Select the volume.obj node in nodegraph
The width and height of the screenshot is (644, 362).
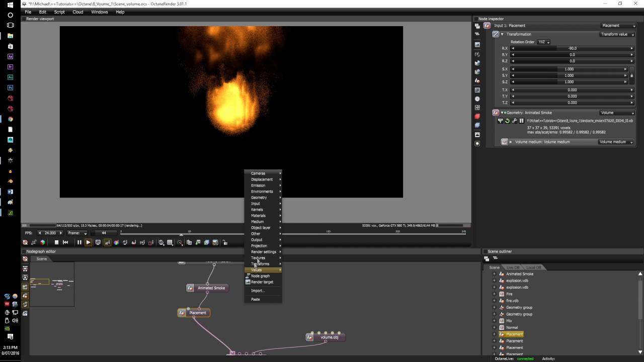coord(326,337)
